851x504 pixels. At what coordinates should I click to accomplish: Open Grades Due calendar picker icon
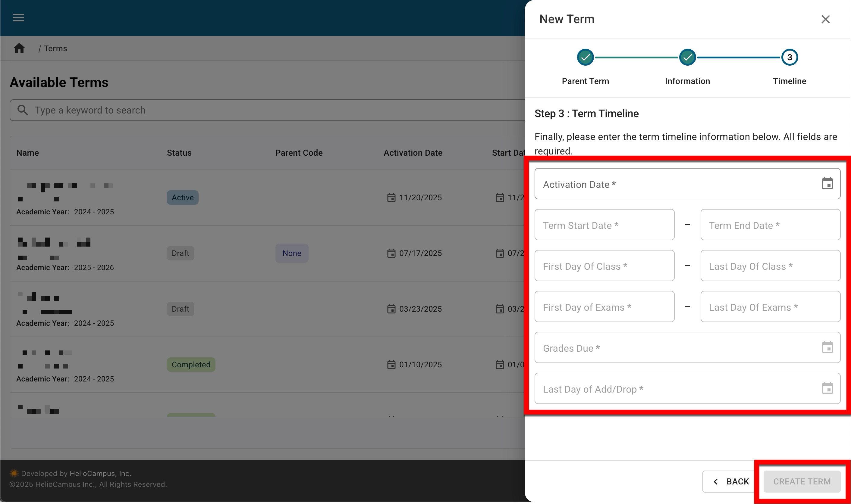(827, 347)
